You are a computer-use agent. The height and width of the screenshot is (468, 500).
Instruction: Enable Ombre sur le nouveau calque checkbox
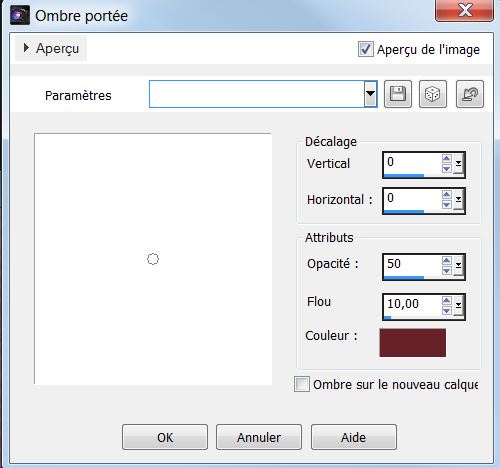coord(302,384)
